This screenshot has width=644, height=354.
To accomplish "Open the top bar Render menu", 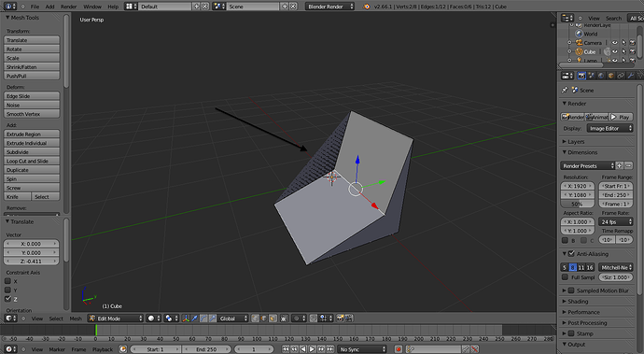I will (x=68, y=7).
